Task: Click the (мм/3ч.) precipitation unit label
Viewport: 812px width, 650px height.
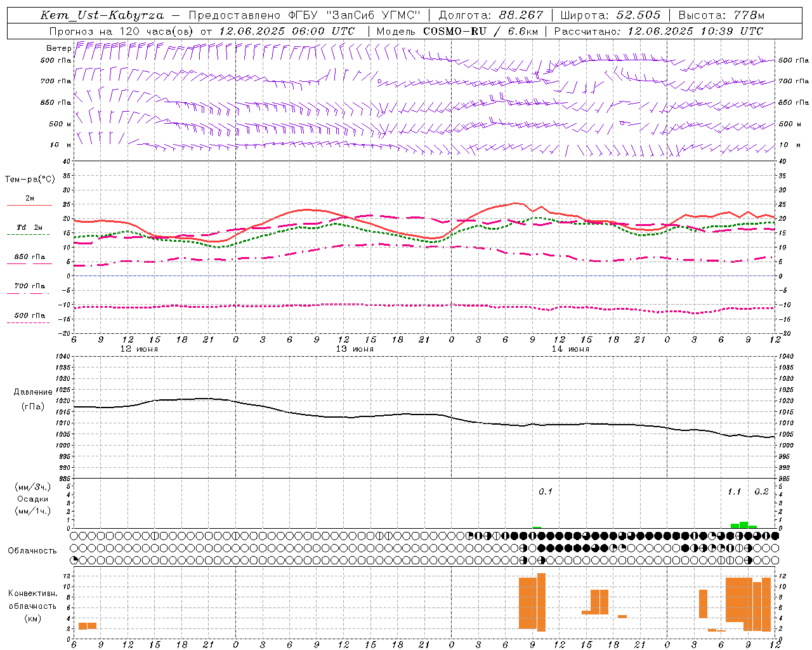Action: pyautogui.click(x=33, y=487)
